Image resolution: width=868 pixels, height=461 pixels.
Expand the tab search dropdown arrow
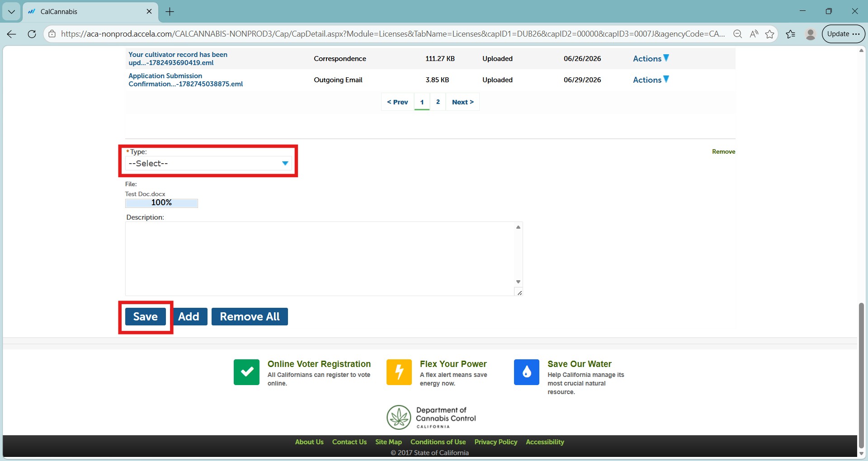click(x=11, y=12)
